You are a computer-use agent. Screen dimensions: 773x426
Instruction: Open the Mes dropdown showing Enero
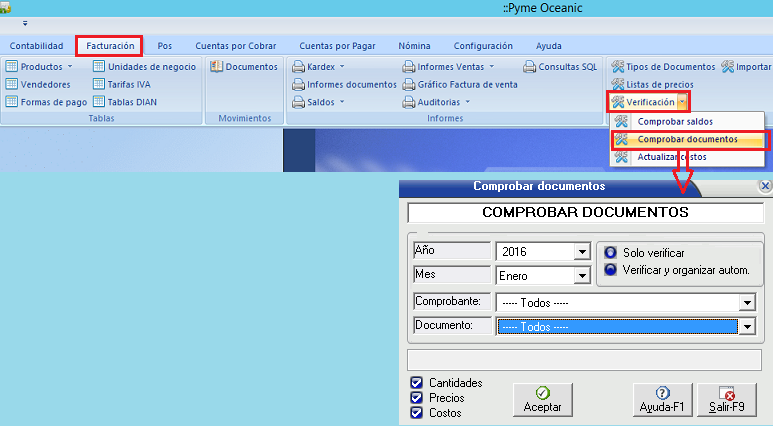(x=582, y=276)
